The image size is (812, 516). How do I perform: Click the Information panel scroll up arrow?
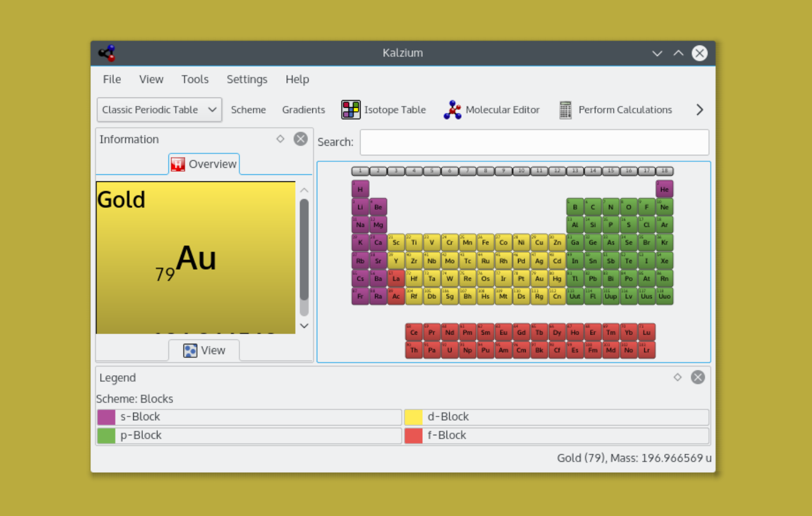pos(304,190)
